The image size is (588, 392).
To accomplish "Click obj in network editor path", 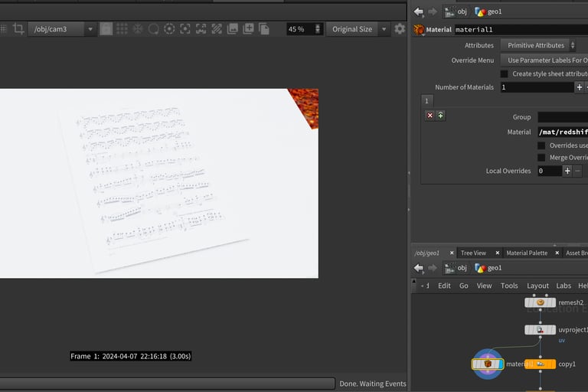I will pos(456,268).
